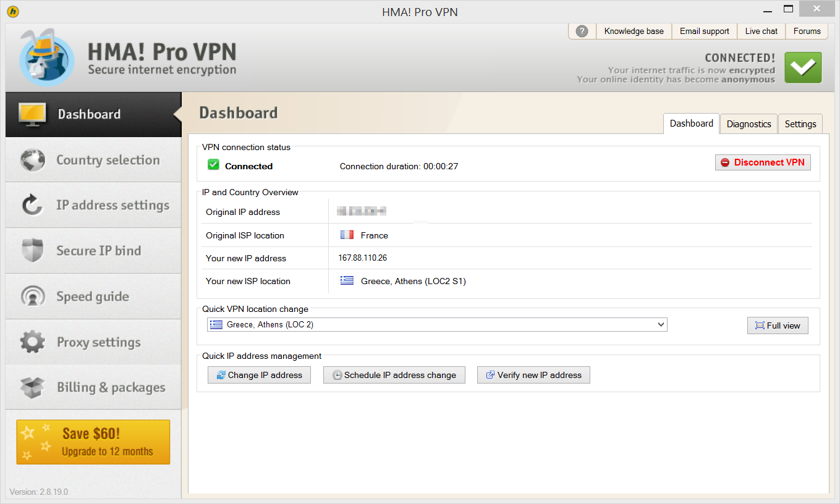Viewport: 840px width, 504px height.
Task: Click the Your new IP address label
Action: pyautogui.click(x=246, y=258)
